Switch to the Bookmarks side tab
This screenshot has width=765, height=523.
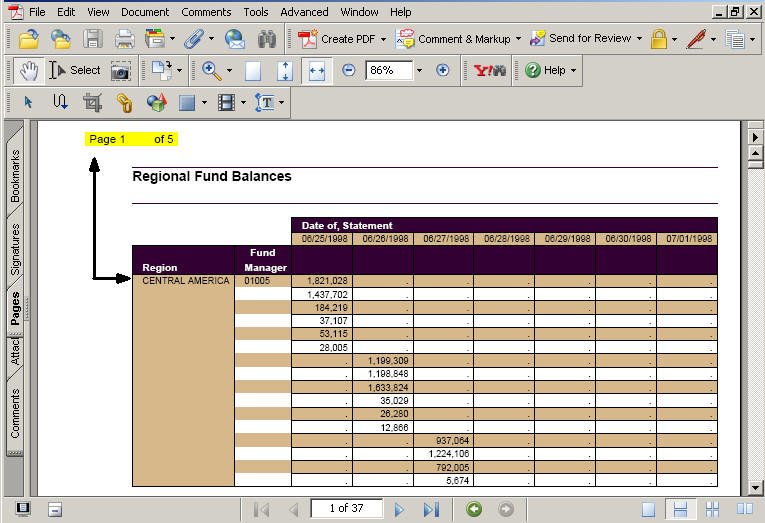[15, 176]
